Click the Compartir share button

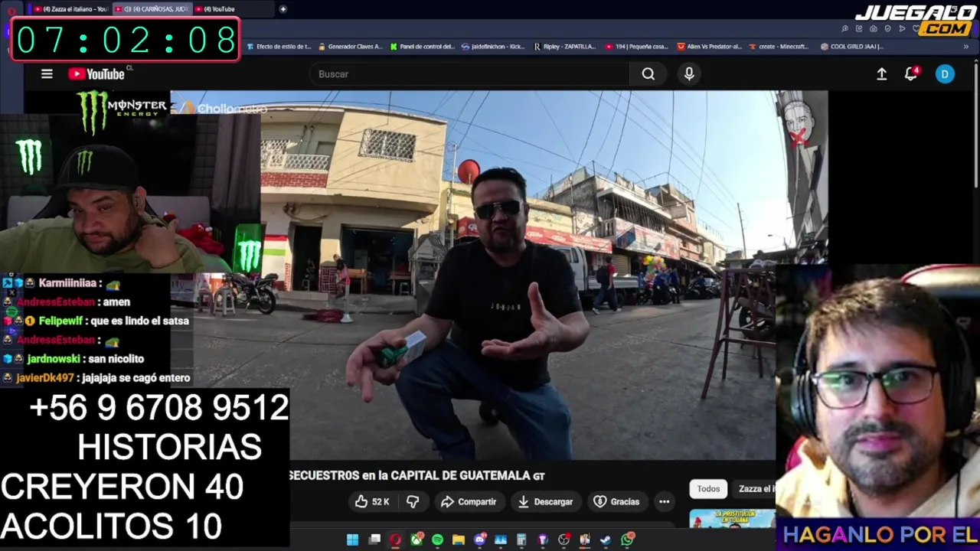(469, 502)
